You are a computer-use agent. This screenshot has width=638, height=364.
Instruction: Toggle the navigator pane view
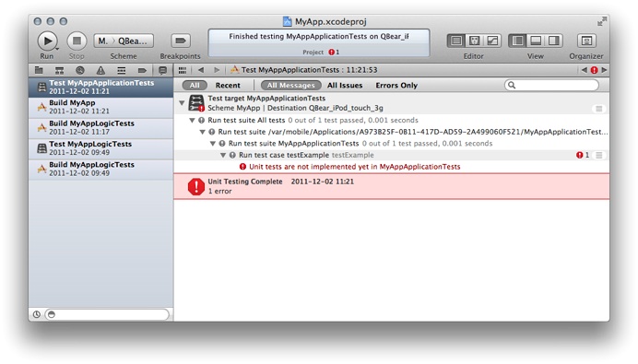(x=517, y=41)
